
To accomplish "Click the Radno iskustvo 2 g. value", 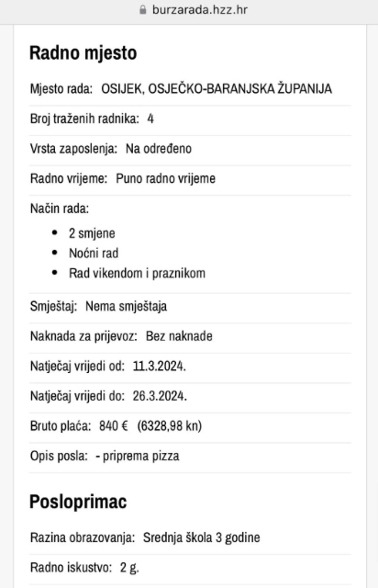I will [x=129, y=567].
